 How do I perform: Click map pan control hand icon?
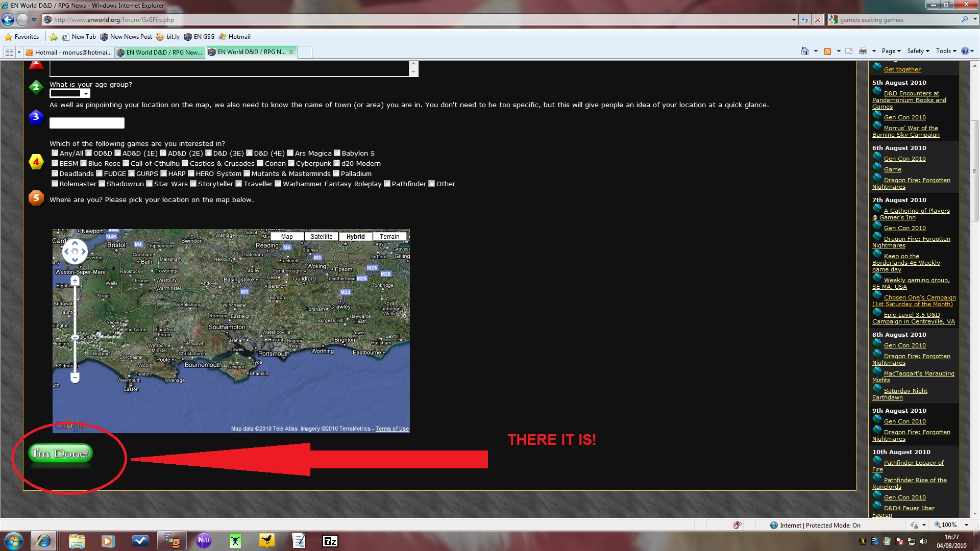coord(75,252)
